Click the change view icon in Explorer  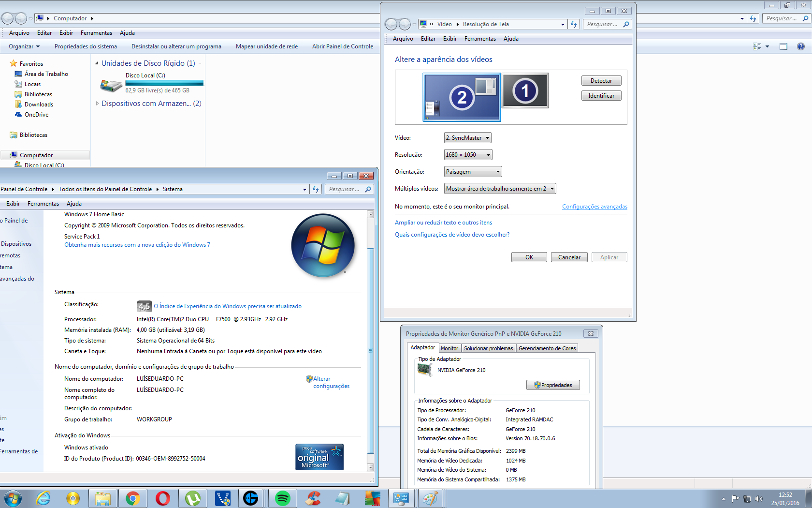coord(757,46)
